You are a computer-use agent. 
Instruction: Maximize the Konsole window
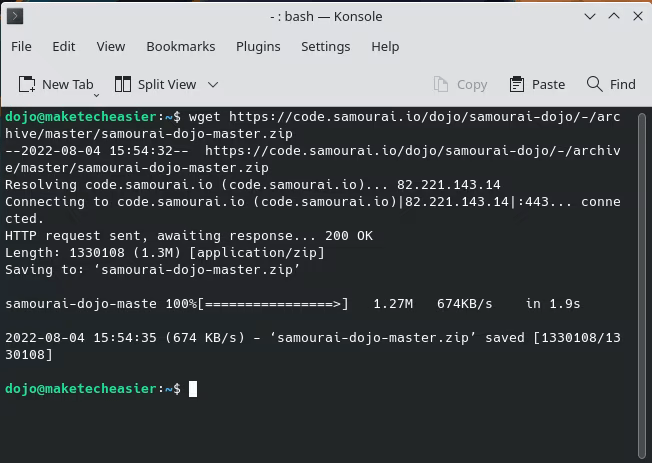click(614, 17)
